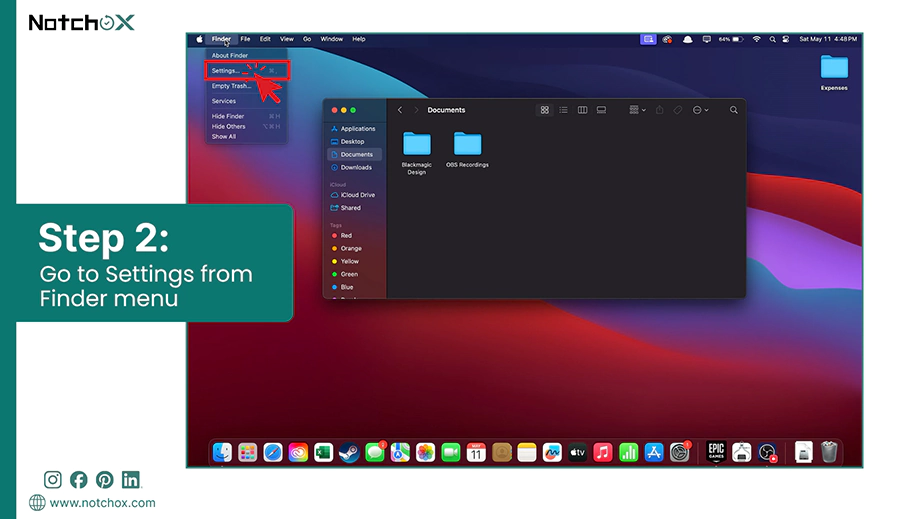Open Downloads in the Finder sidebar
The height and width of the screenshot is (519, 922).
353,168
